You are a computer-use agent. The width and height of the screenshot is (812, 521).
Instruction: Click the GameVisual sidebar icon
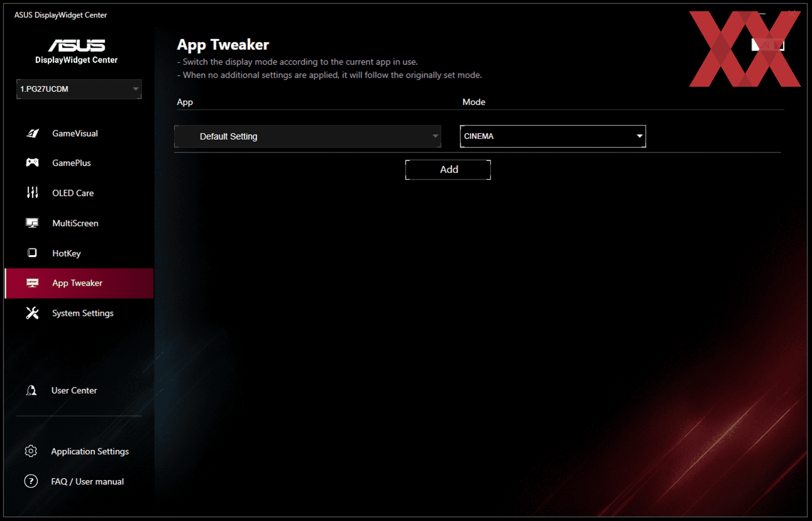pos(33,133)
